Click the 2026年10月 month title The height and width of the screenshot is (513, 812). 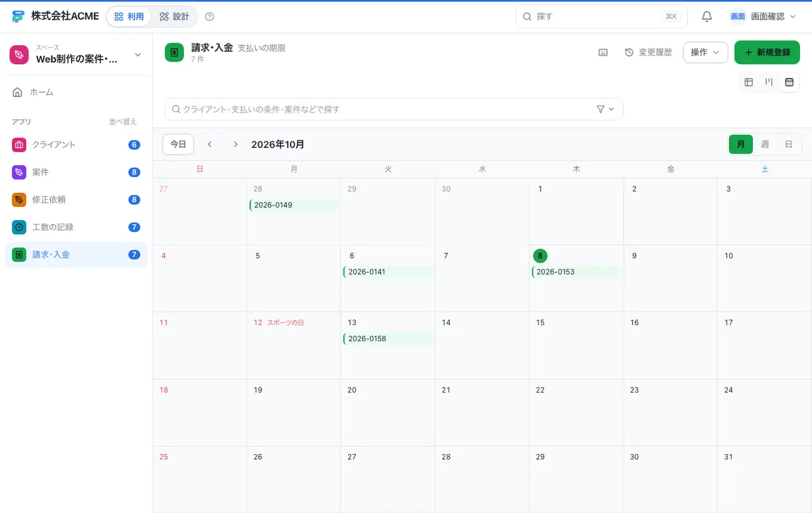tap(278, 145)
